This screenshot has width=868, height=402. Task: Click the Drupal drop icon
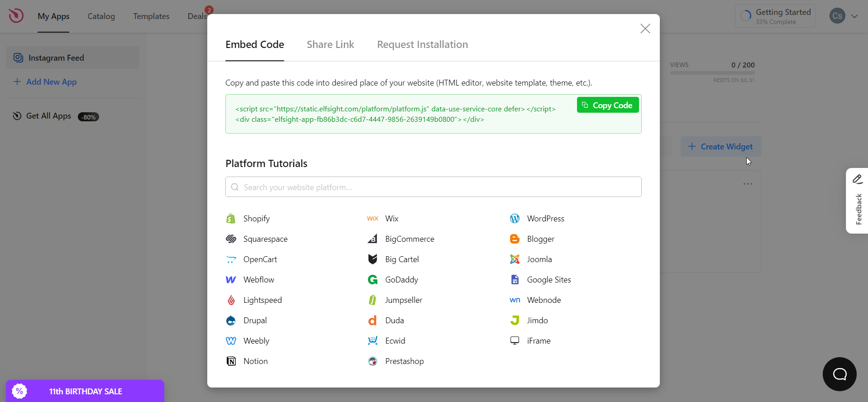[231, 321]
